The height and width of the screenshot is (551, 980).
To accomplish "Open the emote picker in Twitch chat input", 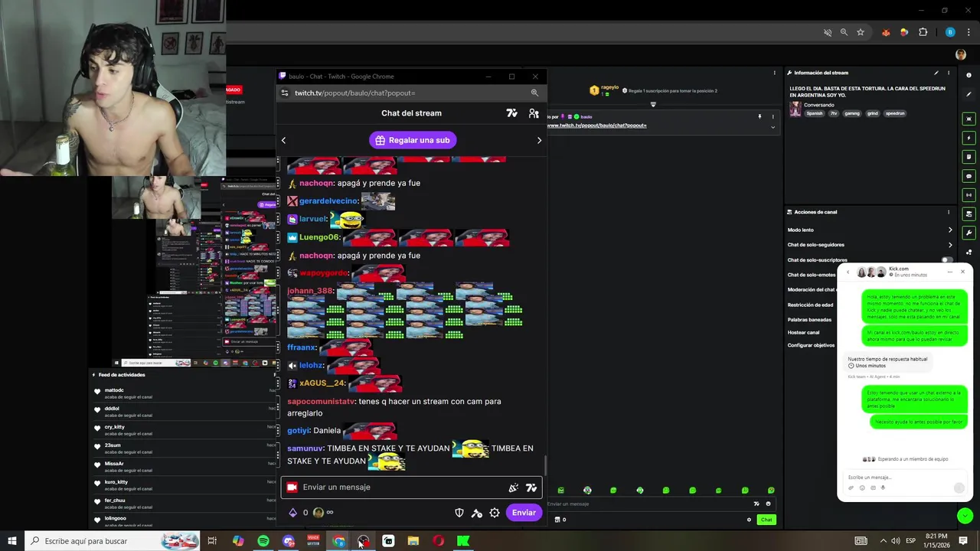I will tap(513, 487).
